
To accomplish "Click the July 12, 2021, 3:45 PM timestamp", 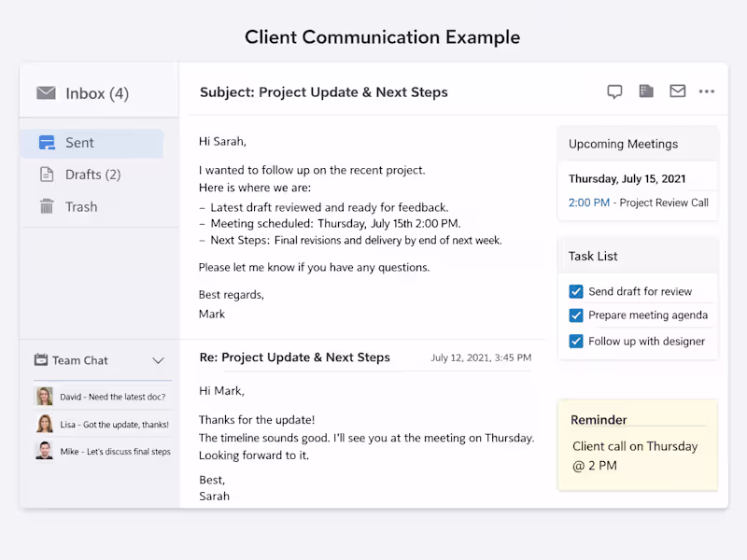I will click(481, 357).
